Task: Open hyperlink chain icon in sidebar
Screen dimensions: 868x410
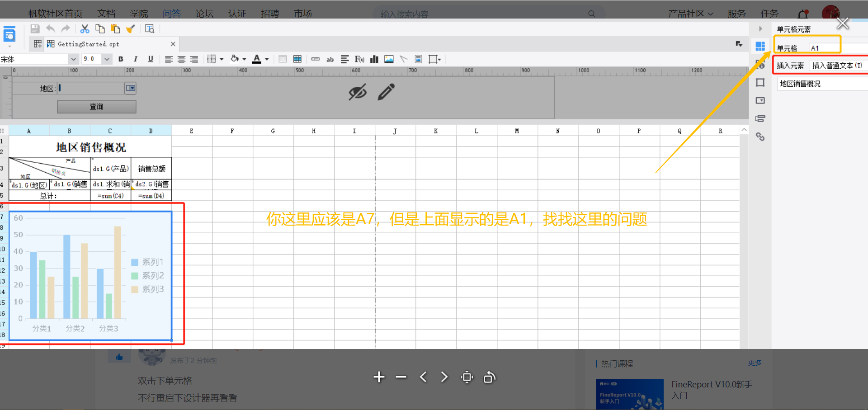Action: pos(760,137)
